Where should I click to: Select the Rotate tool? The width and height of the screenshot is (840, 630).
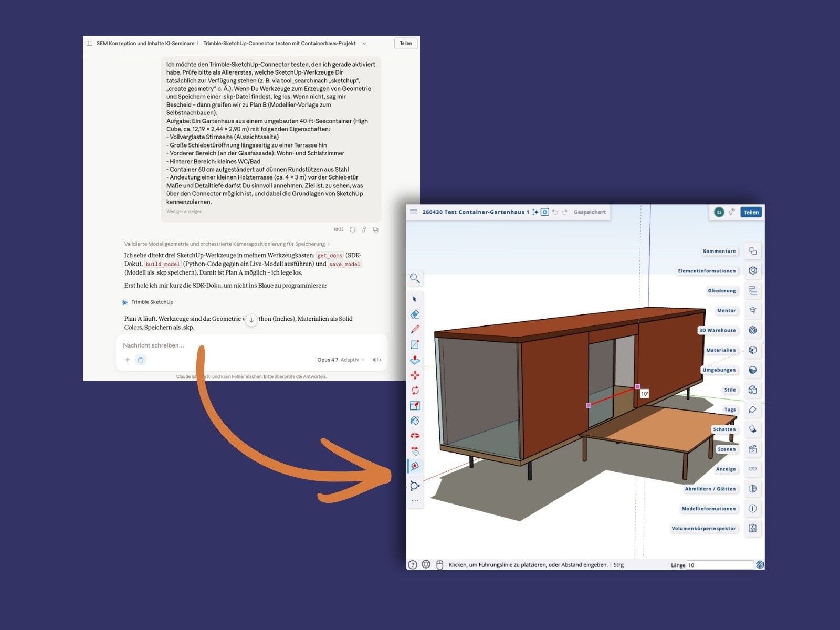tap(415, 390)
